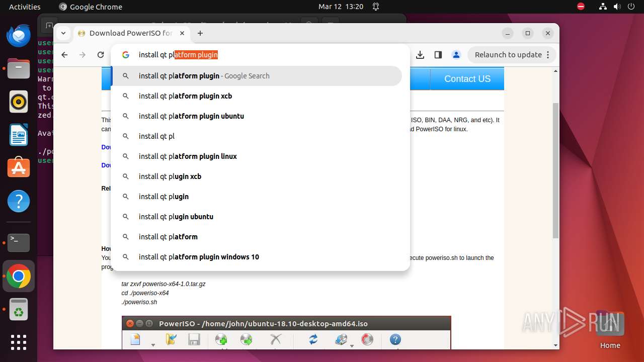Open the Home desktop folder icon
644x362 pixels.
[610, 329]
